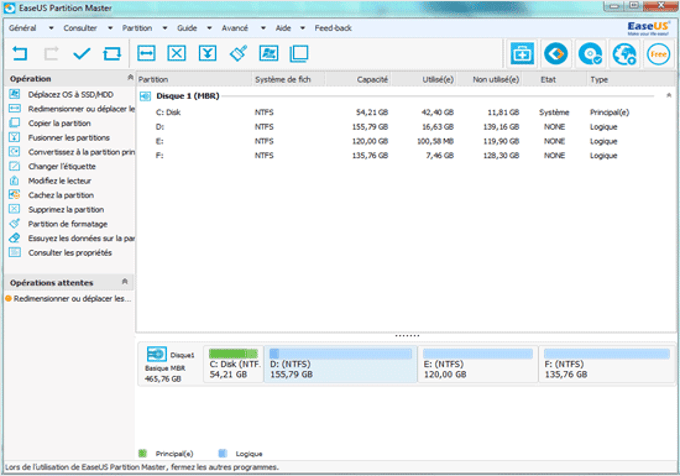Click the Undo arrow toolbar icon
Image resolution: width=680 pixels, height=476 pixels.
point(20,54)
